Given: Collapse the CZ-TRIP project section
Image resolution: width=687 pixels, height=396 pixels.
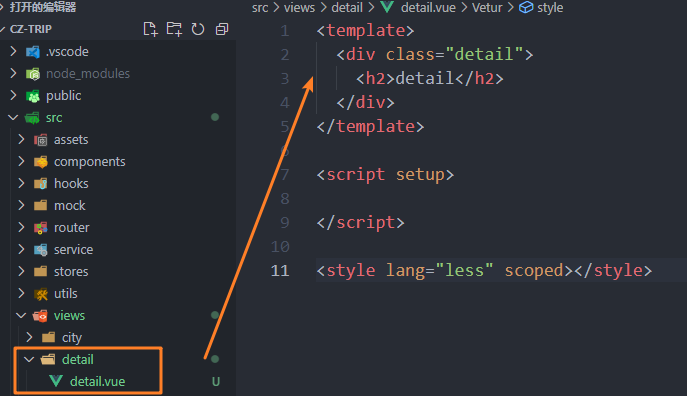Looking at the screenshot, I should [3, 29].
